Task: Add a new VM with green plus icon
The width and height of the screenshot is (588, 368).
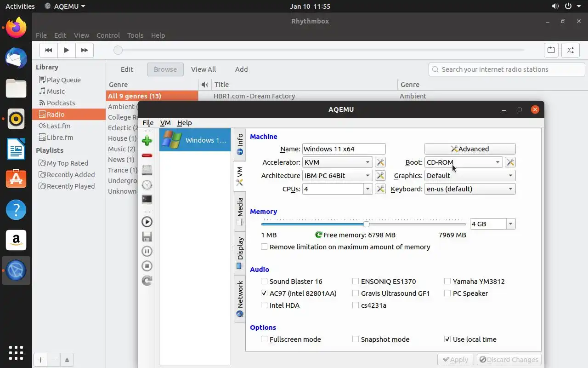Action: (147, 140)
